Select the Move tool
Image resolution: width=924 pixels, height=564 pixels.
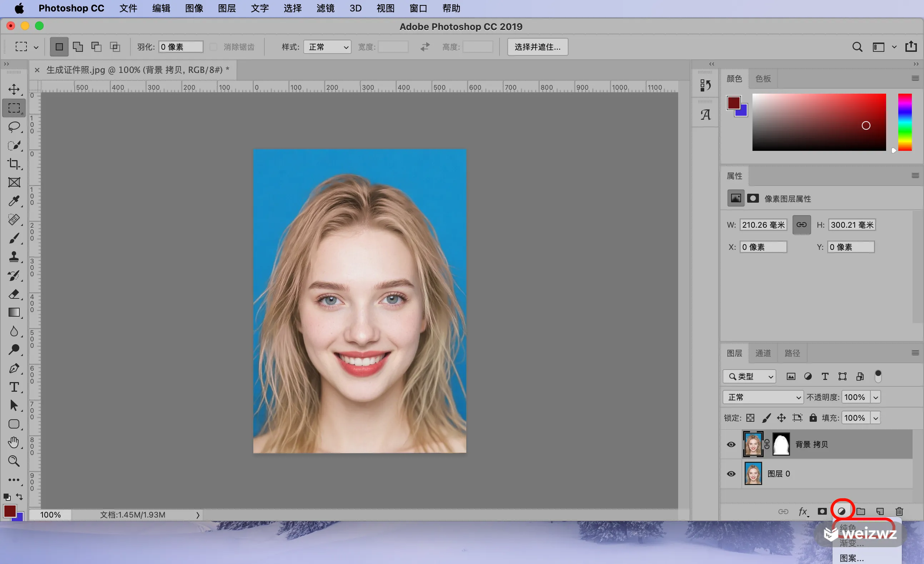click(x=14, y=89)
